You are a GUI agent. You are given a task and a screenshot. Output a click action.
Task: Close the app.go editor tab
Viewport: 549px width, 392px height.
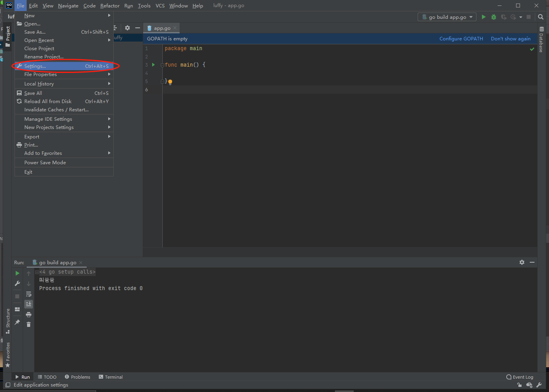175,28
